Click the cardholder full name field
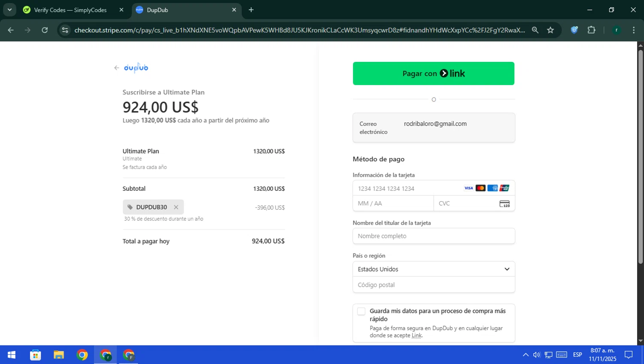The width and height of the screenshot is (644, 364). point(434,236)
